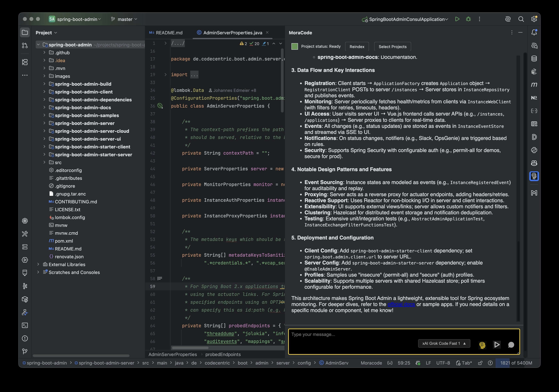
Task: Open the xAI Grok Code Fast 1 model dropdown
Action: pos(444,343)
